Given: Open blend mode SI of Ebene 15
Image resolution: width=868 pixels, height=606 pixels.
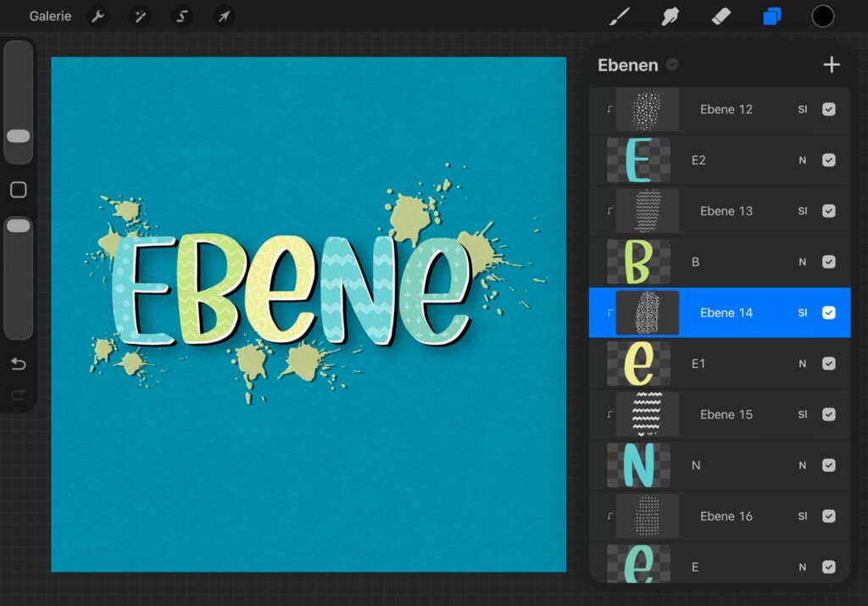Looking at the screenshot, I should tap(803, 415).
